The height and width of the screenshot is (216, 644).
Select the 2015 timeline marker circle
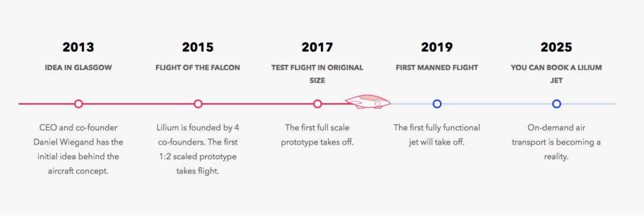(198, 104)
